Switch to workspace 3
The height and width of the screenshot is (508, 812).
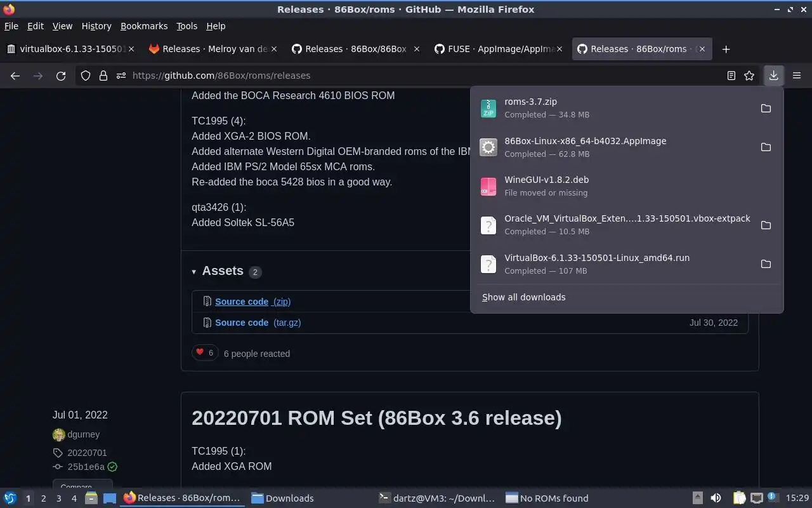[x=58, y=498]
